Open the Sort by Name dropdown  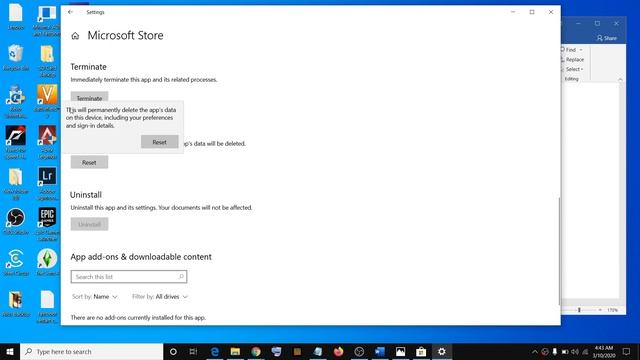[95, 297]
